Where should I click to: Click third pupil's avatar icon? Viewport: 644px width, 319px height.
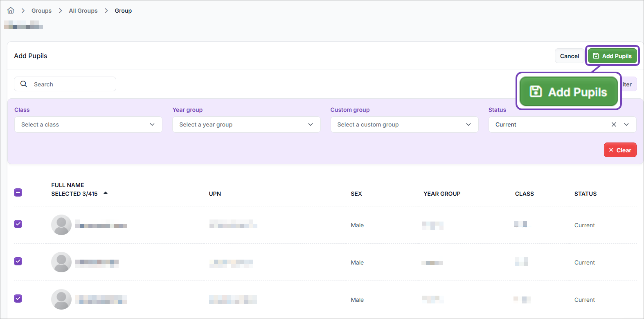click(x=61, y=299)
